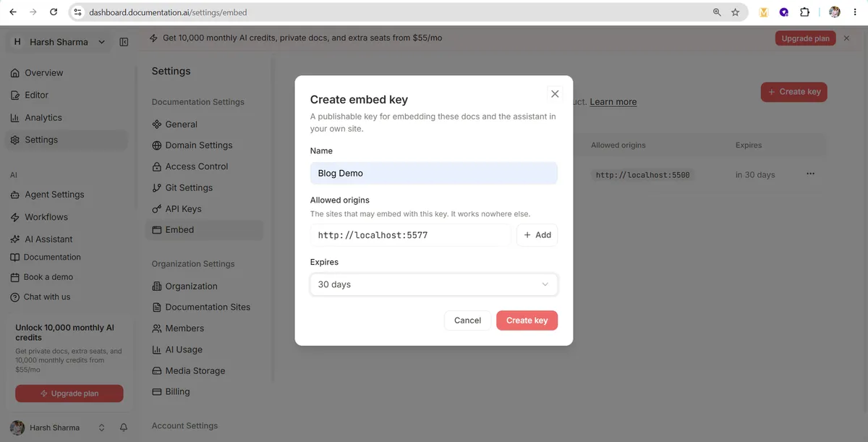Open the browser extensions puzzle icon
This screenshot has width=868, height=442.
(x=804, y=12)
